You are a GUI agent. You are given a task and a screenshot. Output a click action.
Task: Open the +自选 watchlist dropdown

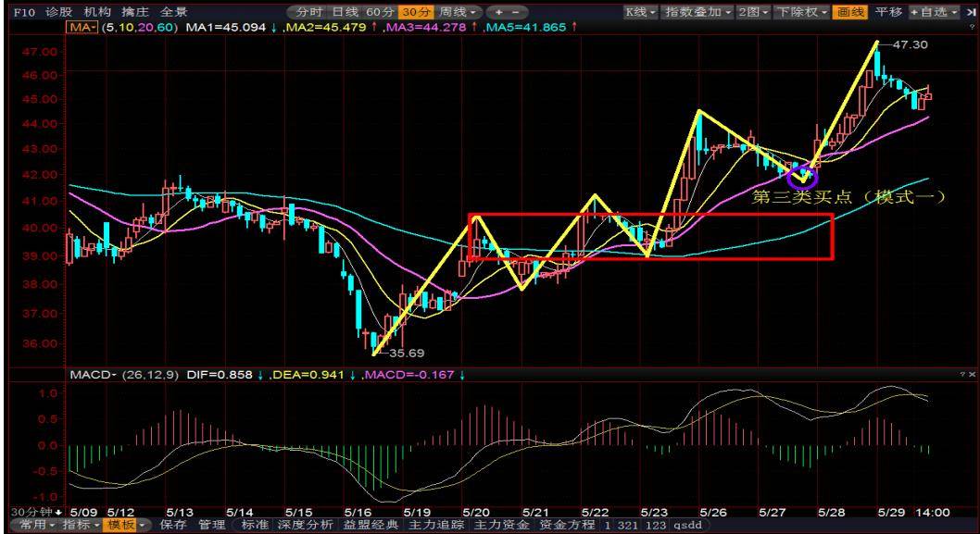pos(934,12)
